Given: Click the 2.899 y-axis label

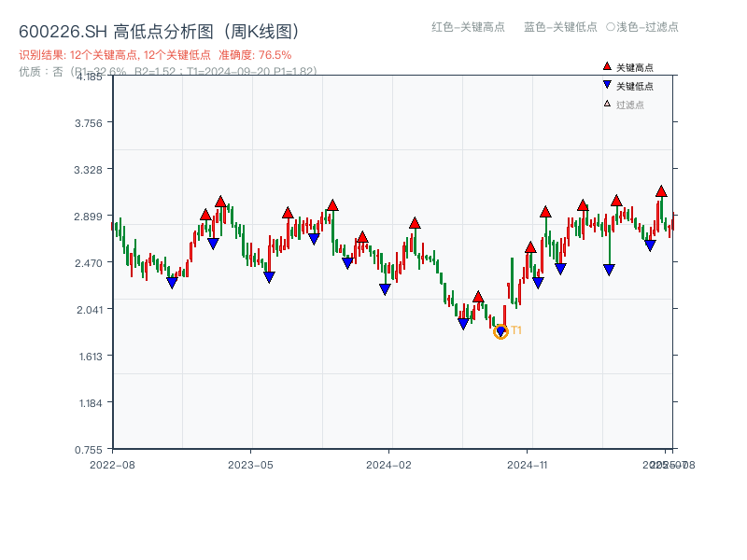Looking at the screenshot, I should pos(89,217).
